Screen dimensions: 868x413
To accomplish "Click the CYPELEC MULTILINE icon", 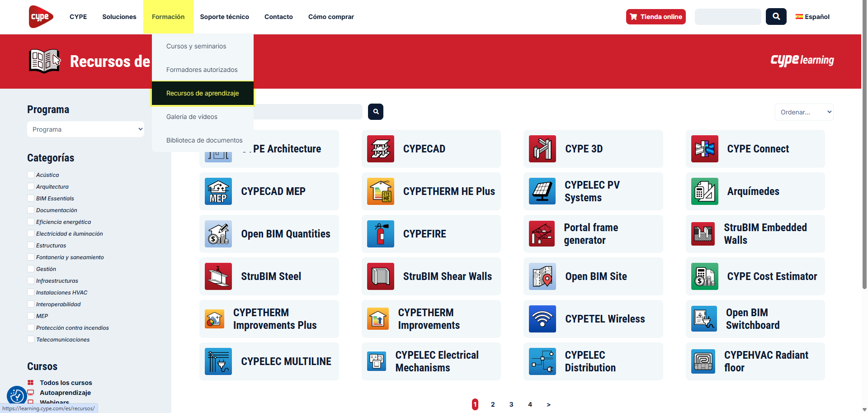I will 218,361.
